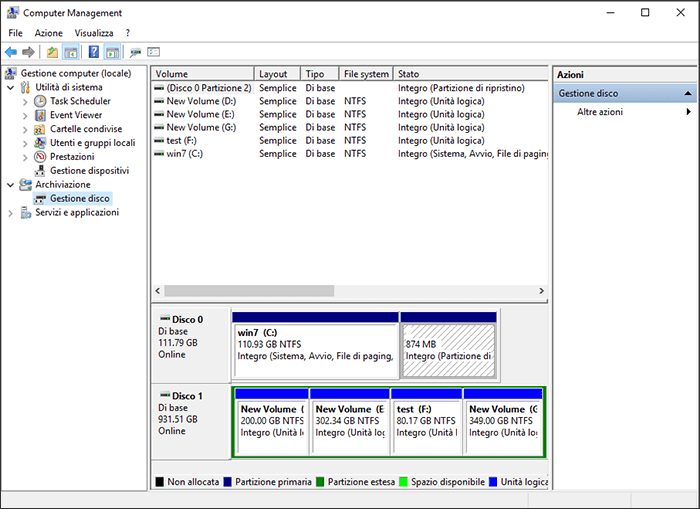Click the Back arrow toolbar icon
The width and height of the screenshot is (700, 509).
click(11, 52)
